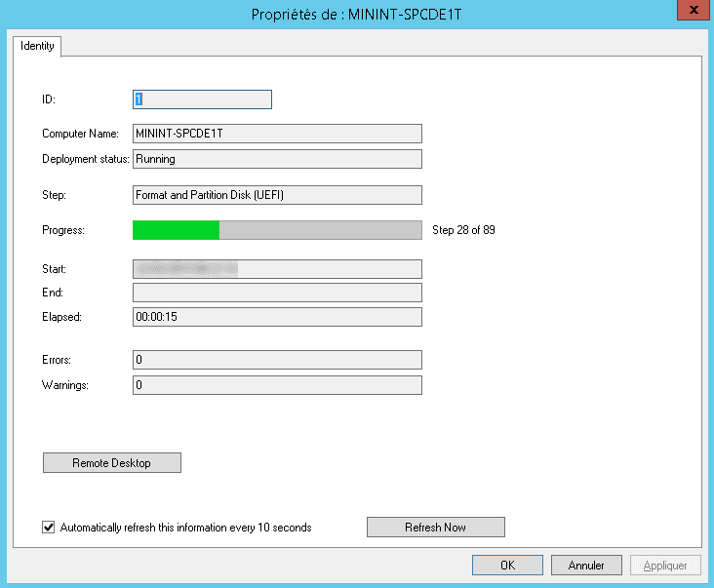Click the 'Progress:' label

(63, 230)
